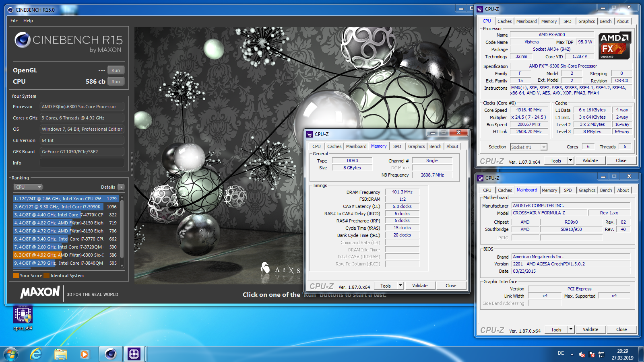
Task: Click Validate in CPU-Z Memory window
Action: coord(420,286)
